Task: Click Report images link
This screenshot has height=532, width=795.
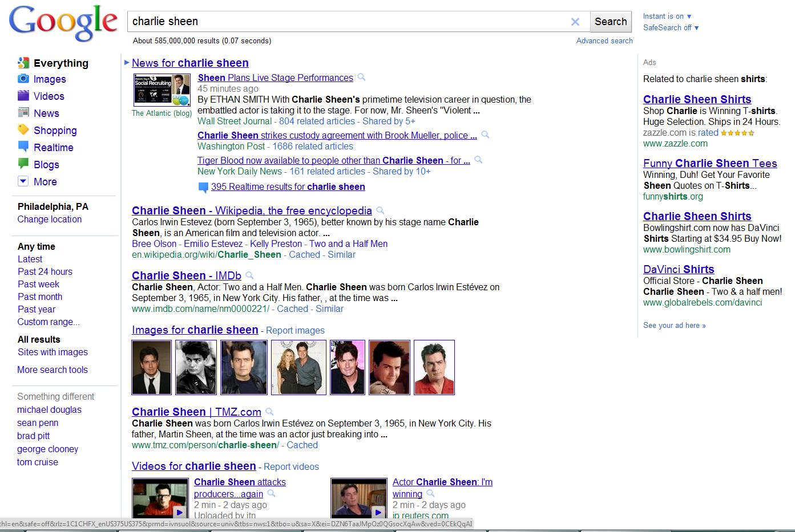Action: point(295,330)
